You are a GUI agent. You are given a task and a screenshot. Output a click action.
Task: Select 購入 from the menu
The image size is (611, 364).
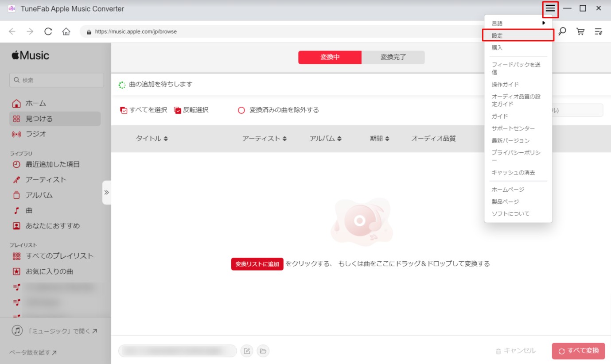[x=518, y=47]
